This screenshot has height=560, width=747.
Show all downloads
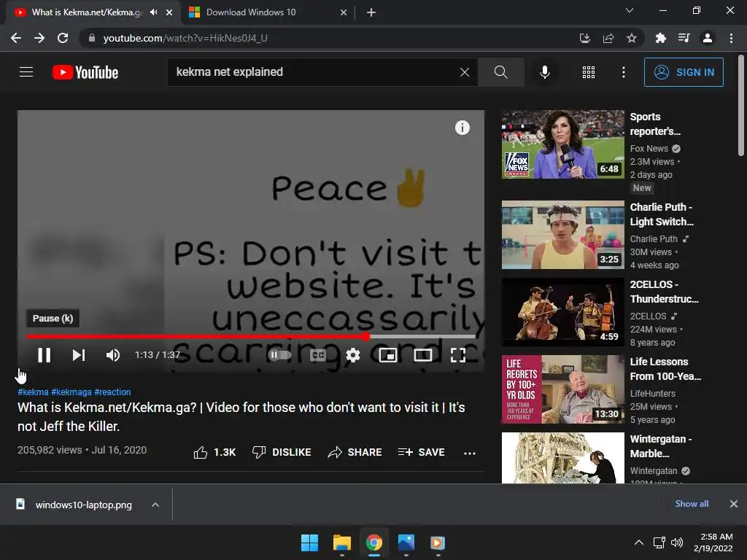[692, 504]
